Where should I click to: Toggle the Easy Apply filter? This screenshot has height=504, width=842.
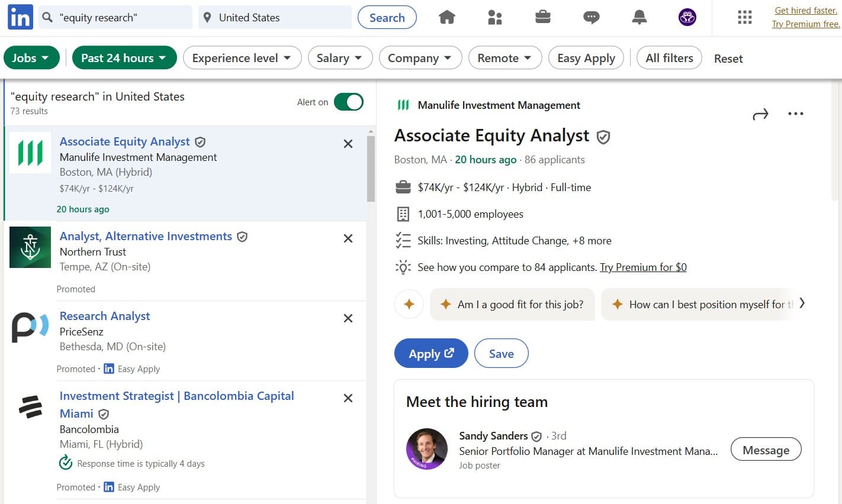coord(586,58)
